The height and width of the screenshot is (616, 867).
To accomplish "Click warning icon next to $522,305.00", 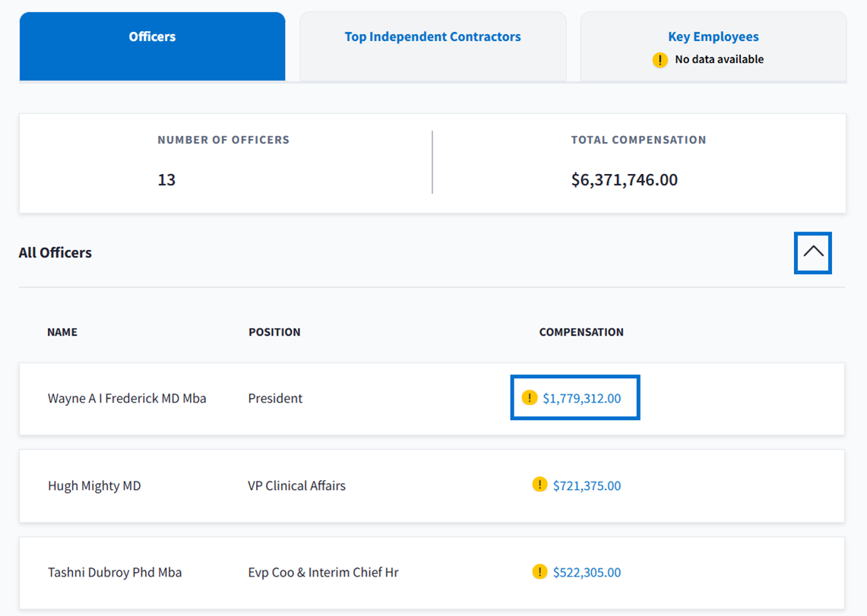I will click(540, 571).
